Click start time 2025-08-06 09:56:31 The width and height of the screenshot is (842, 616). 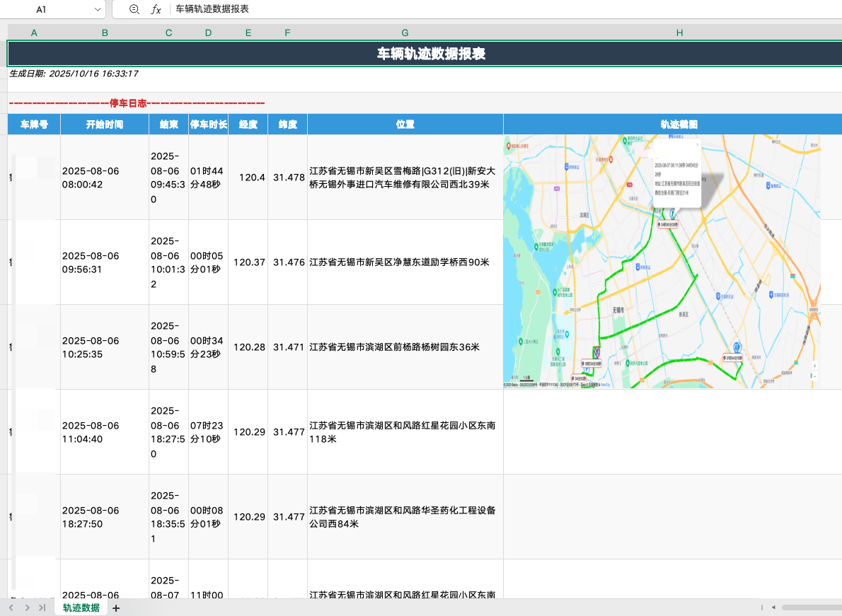pyautogui.click(x=105, y=262)
